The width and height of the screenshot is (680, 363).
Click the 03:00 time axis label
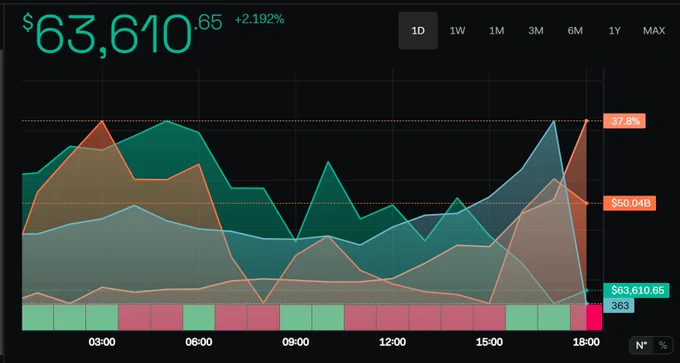[x=102, y=342]
